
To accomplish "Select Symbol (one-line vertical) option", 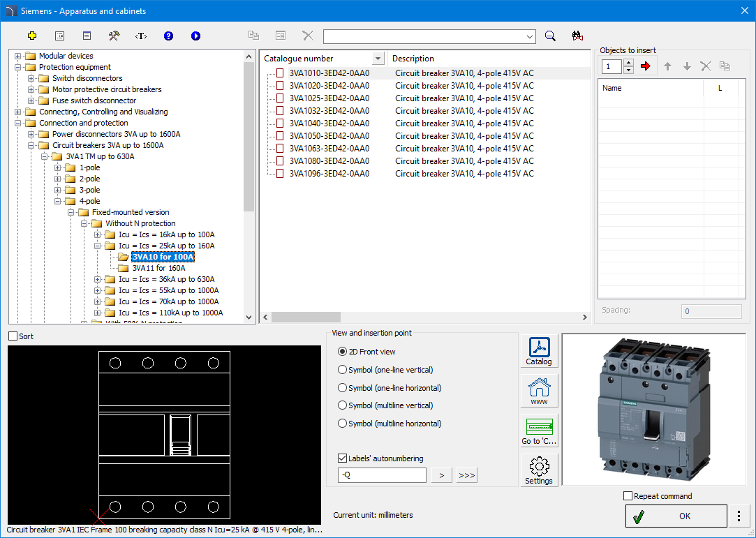I will tap(342, 370).
